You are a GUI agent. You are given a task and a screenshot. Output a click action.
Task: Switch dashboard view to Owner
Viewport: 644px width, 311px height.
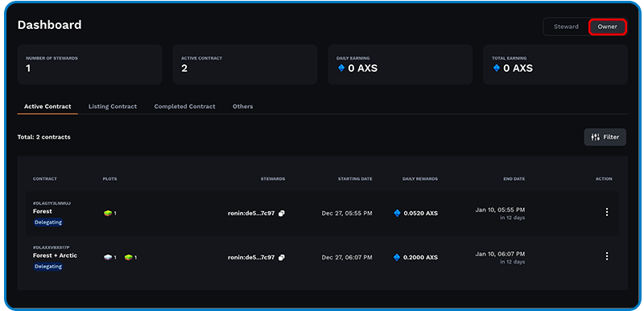(608, 27)
